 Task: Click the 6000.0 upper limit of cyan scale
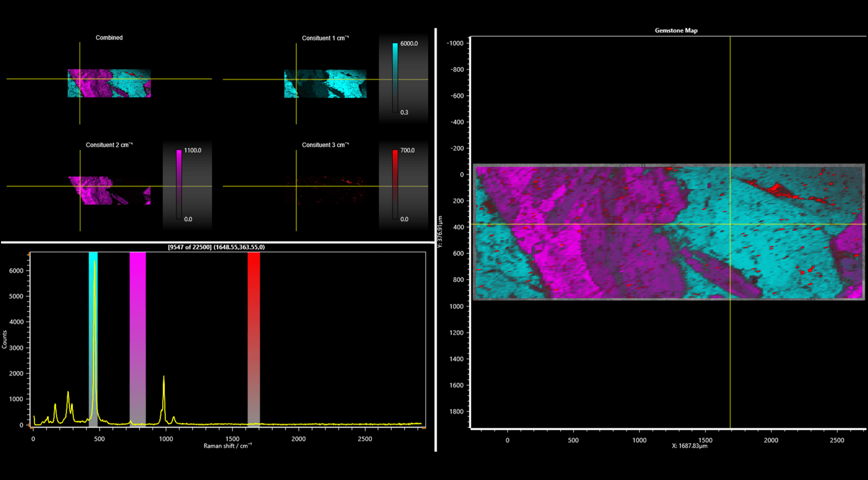click(409, 44)
